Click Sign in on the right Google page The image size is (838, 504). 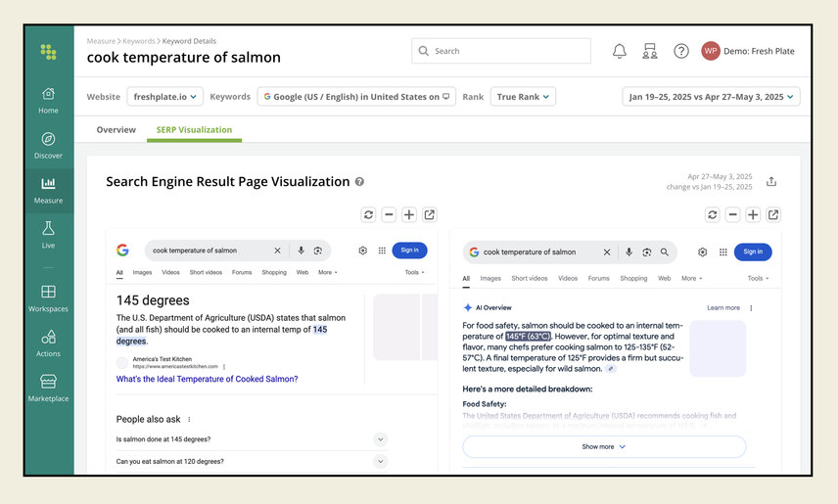(x=753, y=252)
